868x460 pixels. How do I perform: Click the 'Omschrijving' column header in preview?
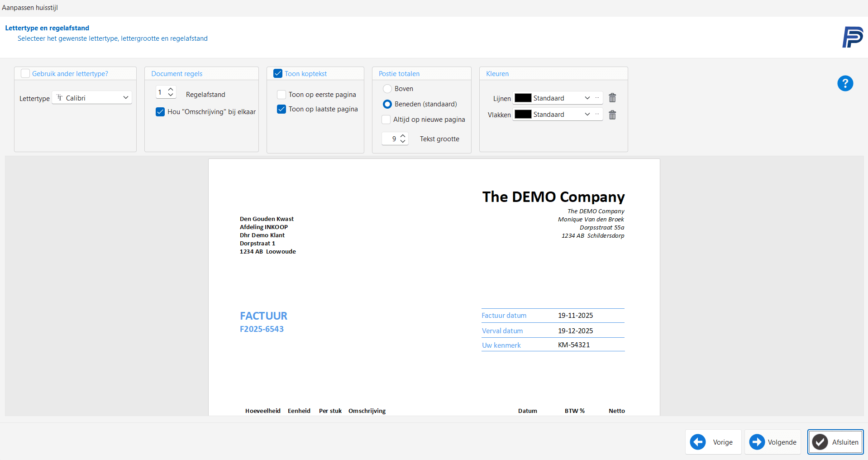click(x=367, y=411)
